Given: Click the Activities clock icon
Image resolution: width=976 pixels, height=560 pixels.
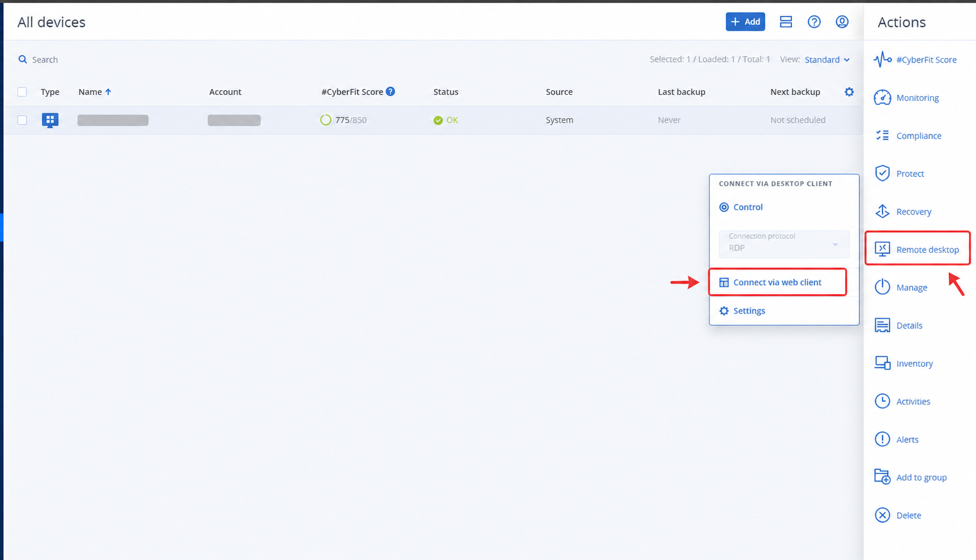Looking at the screenshot, I should point(882,401).
